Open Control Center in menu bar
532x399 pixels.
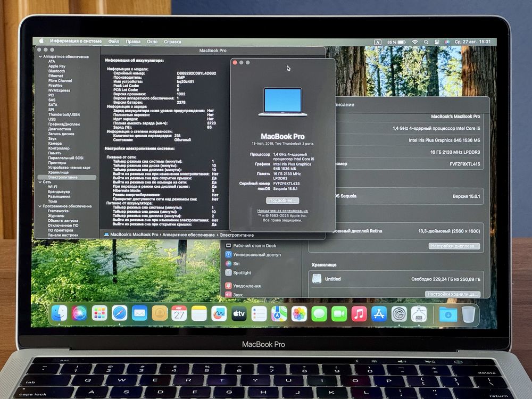(x=437, y=41)
